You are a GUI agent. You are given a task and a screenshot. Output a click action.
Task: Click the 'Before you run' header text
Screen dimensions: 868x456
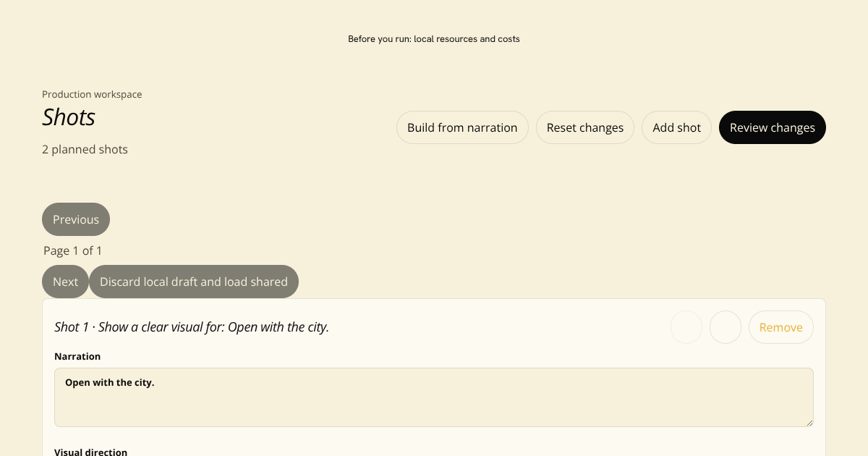coord(434,39)
